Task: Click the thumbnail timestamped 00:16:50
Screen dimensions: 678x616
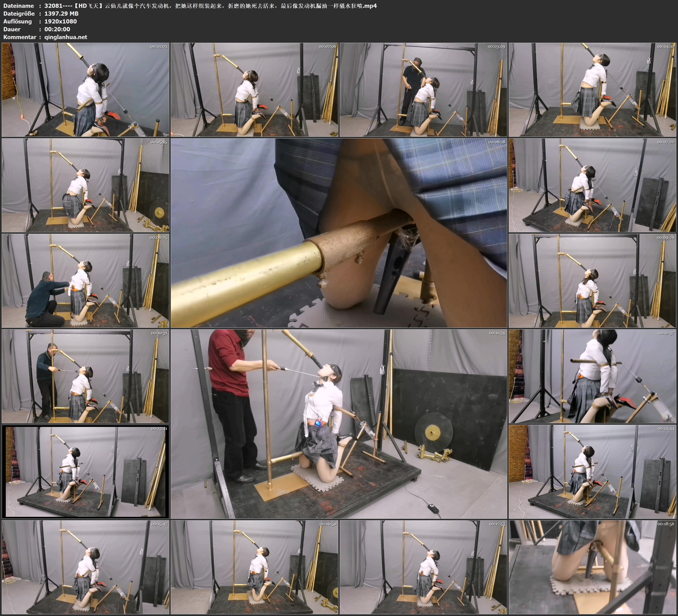Action: 254,567
